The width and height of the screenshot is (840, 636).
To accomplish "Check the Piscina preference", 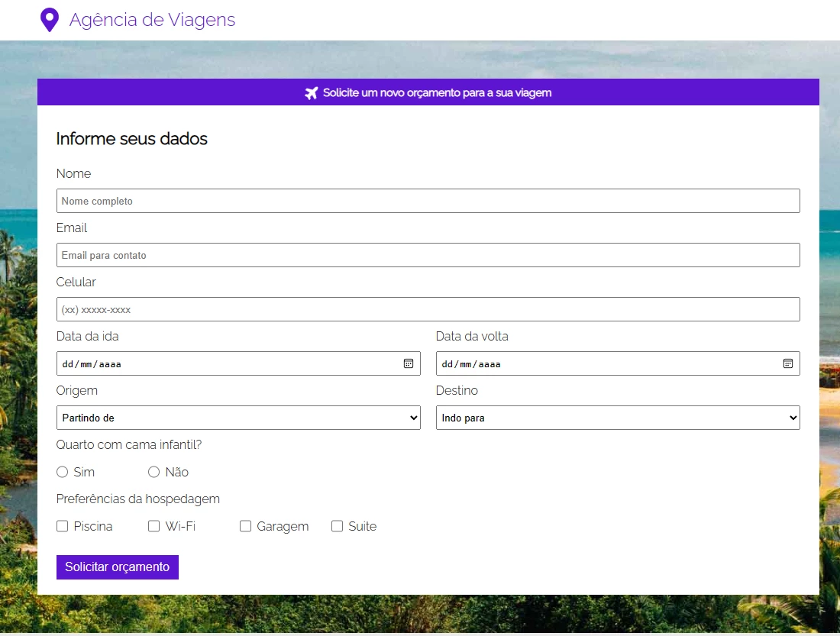I will click(x=62, y=526).
